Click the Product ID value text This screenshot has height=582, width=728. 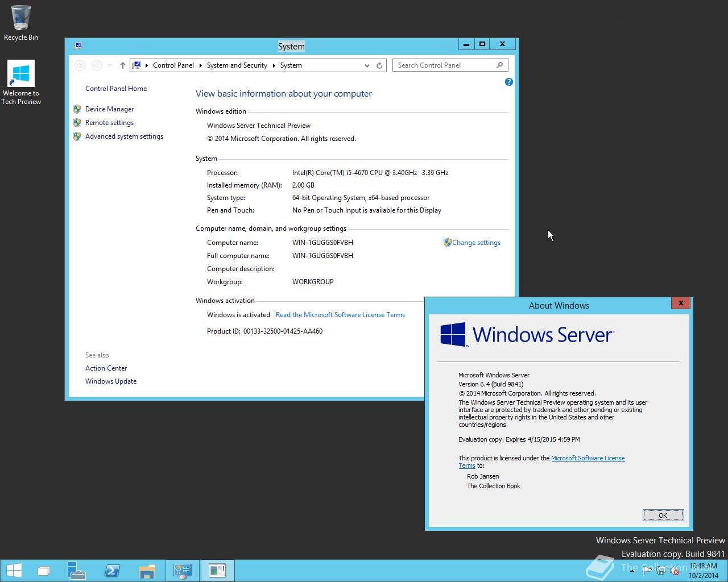[x=283, y=331]
